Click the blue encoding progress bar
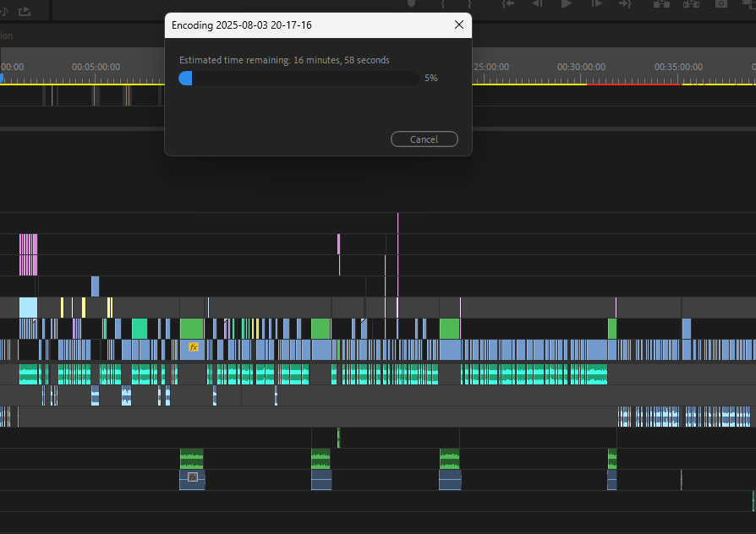The image size is (756, 534). coord(186,78)
